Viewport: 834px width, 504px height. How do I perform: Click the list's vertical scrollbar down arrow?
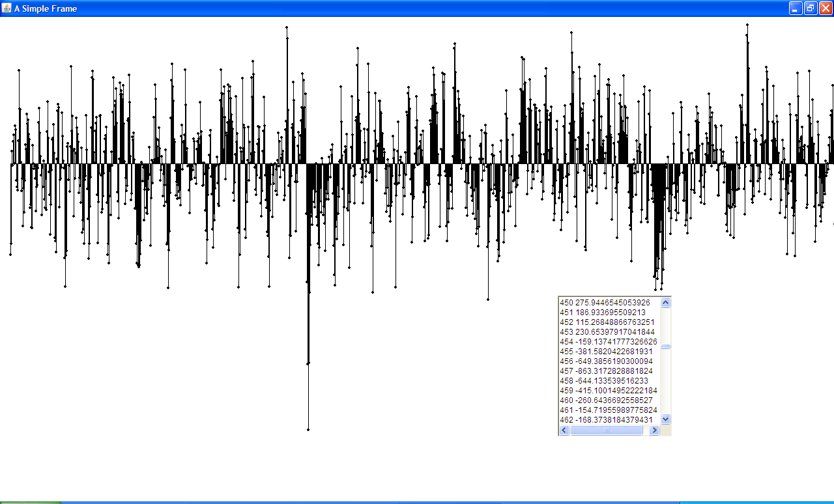pos(666,419)
